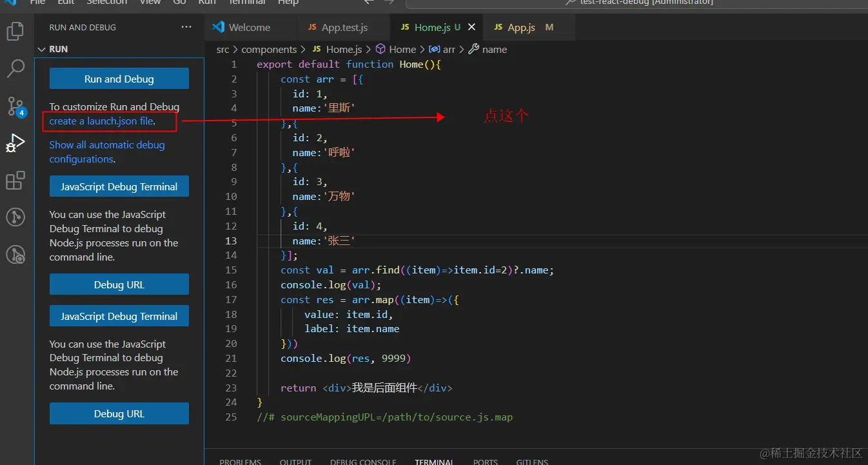This screenshot has width=868, height=465.
Task: Click the upper JavaScript Debug Terminal button
Action: [x=119, y=186]
